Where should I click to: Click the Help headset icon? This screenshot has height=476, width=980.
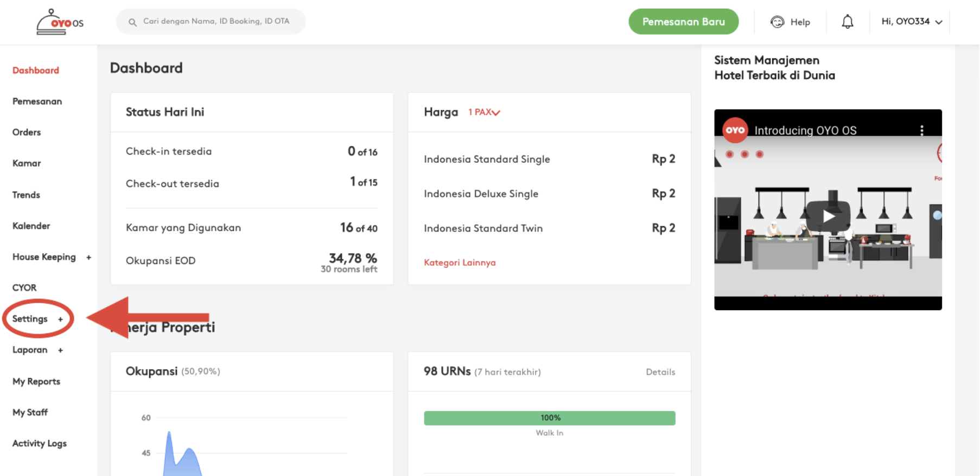tap(778, 22)
